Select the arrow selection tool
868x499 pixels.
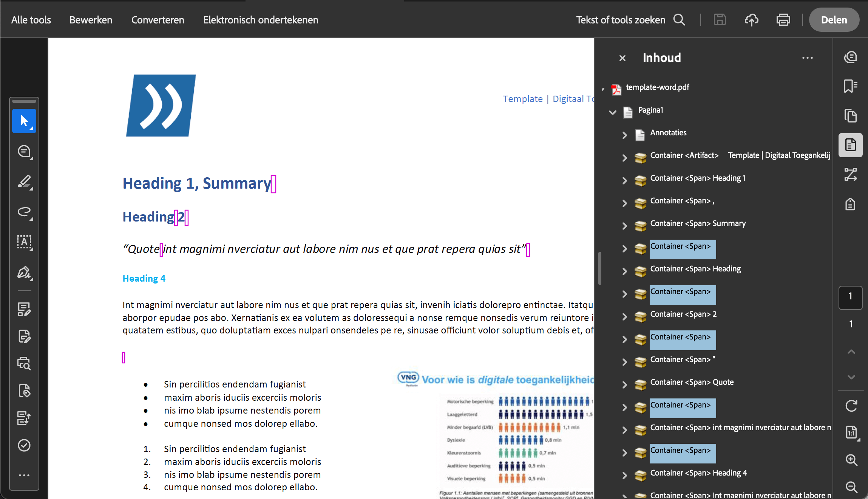[24, 121]
